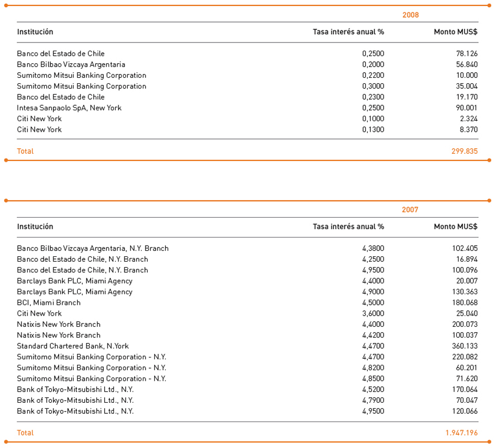This screenshot has height=448, width=496.
Task: Select the Institución header in the 2008 table
Action: point(35,31)
